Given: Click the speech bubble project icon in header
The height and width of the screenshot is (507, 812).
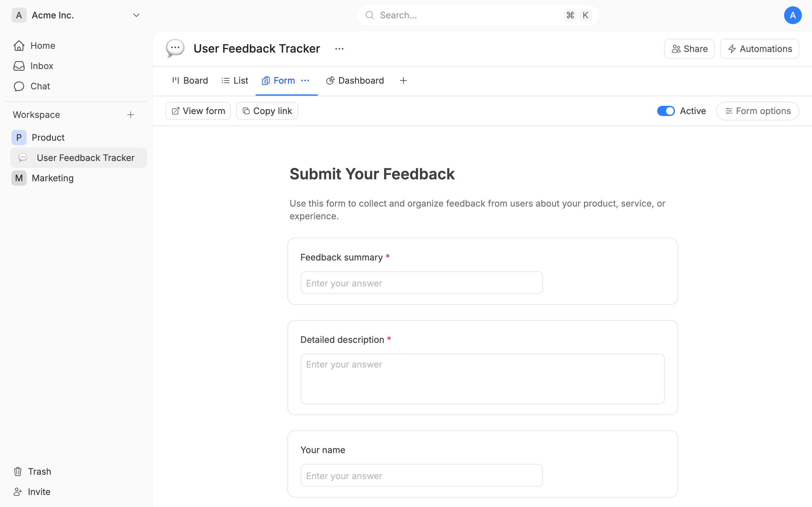Looking at the screenshot, I should tap(175, 48).
